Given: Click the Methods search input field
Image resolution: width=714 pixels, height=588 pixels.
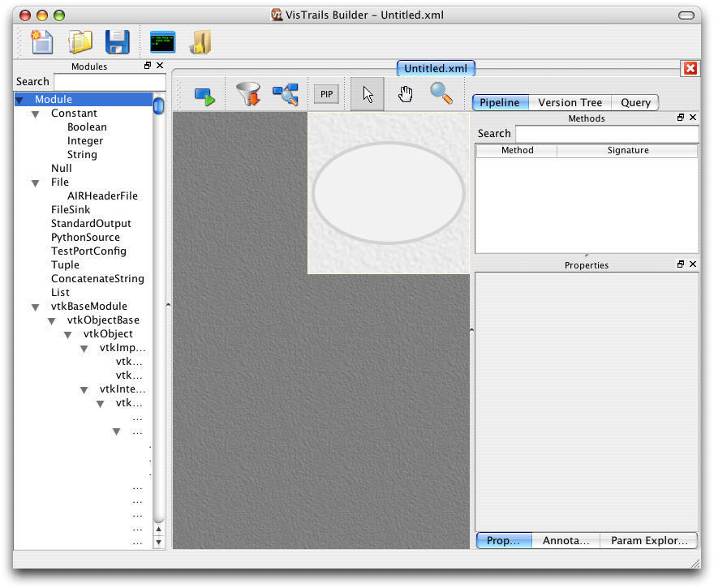Looking at the screenshot, I should click(x=606, y=134).
